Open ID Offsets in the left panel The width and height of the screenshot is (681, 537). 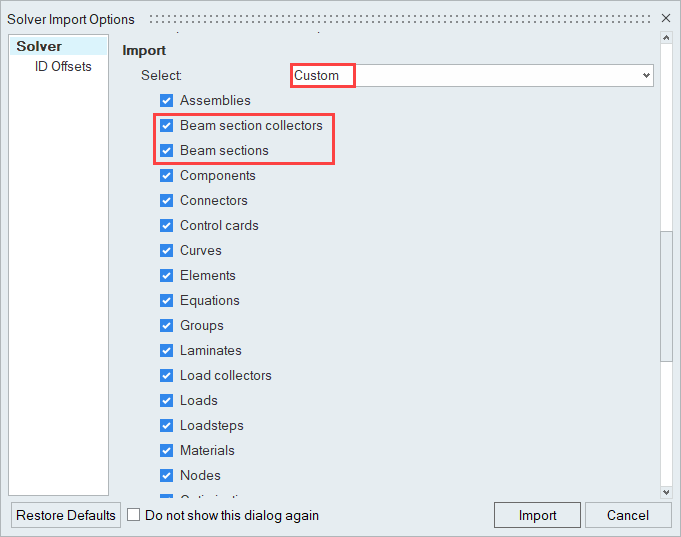pos(63,67)
